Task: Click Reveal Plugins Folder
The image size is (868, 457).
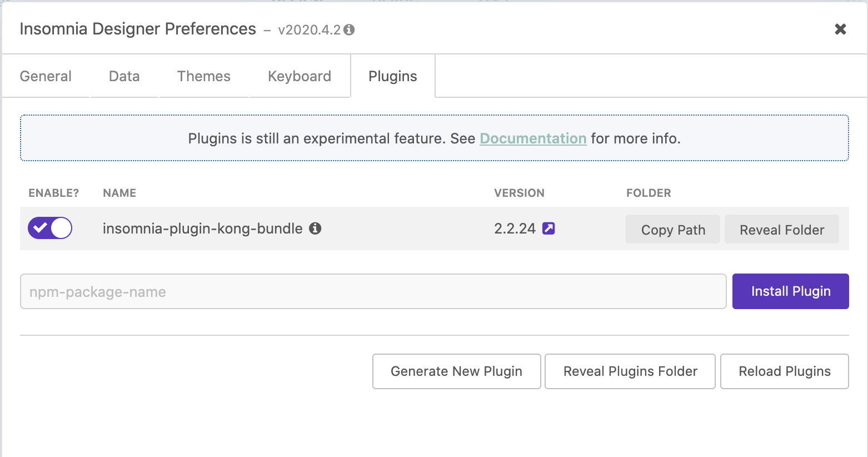Action: [x=630, y=371]
